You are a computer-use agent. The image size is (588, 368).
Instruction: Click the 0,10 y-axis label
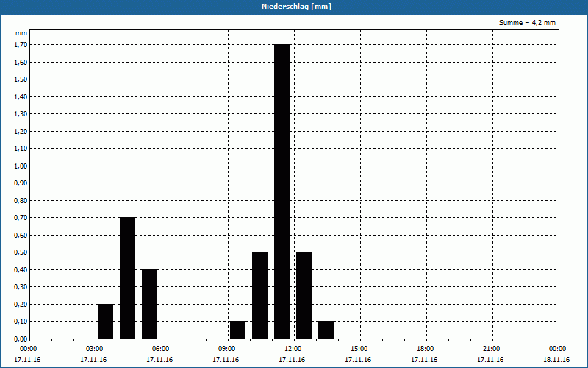tap(21, 322)
